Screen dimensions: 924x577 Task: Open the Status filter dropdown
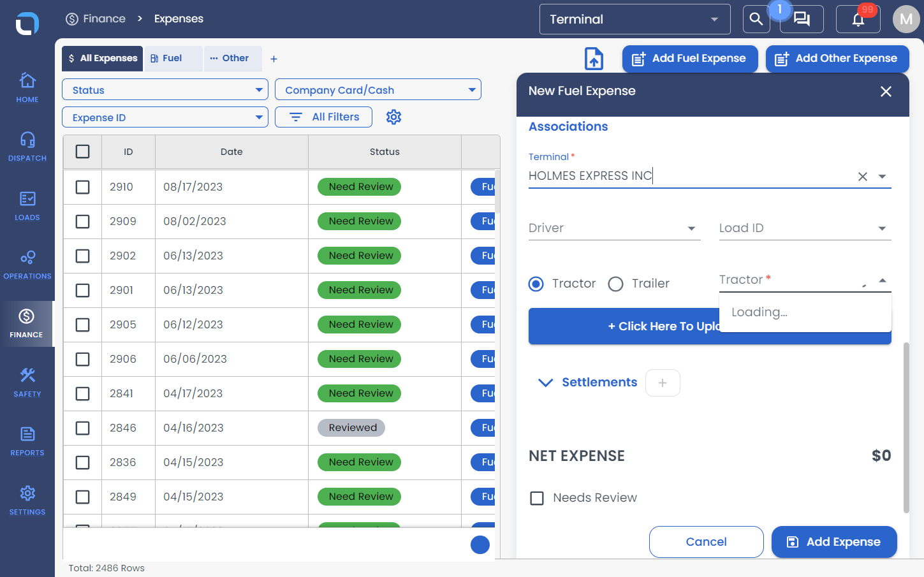pos(165,90)
